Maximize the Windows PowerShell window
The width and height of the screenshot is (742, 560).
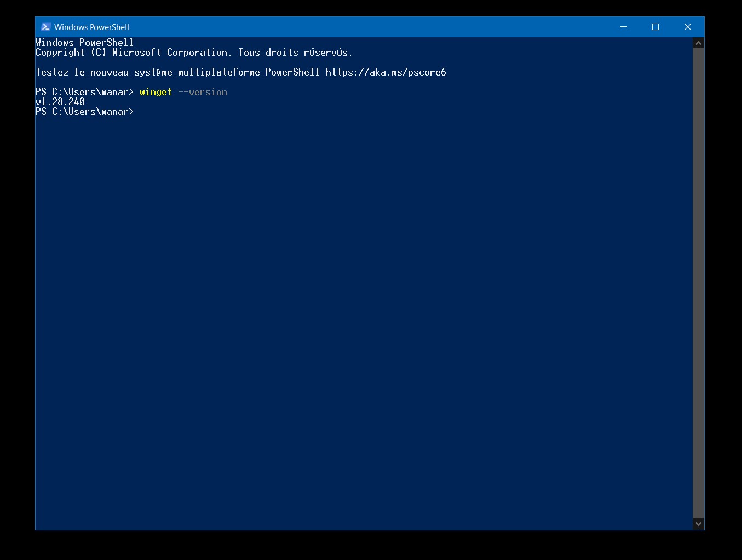[x=655, y=27]
